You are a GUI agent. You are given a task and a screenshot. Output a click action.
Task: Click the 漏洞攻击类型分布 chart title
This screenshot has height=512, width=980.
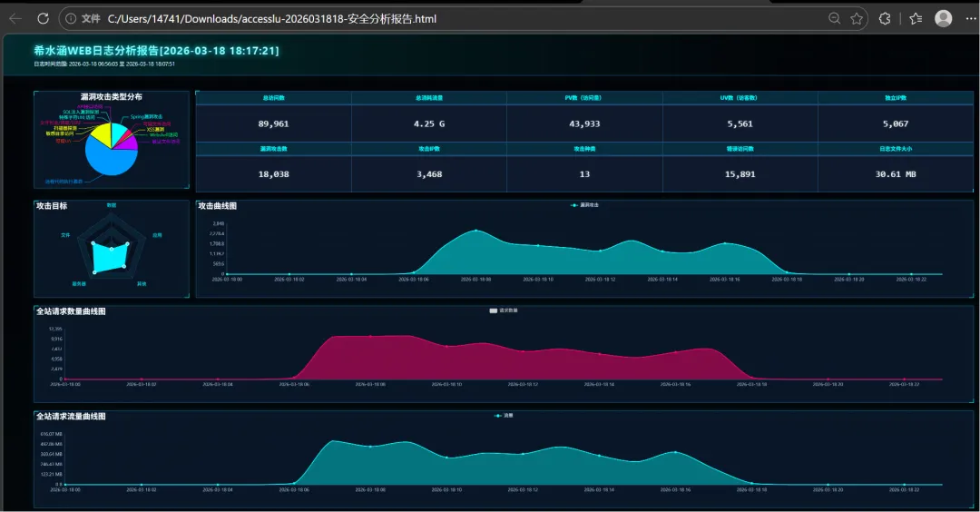pyautogui.click(x=112, y=96)
